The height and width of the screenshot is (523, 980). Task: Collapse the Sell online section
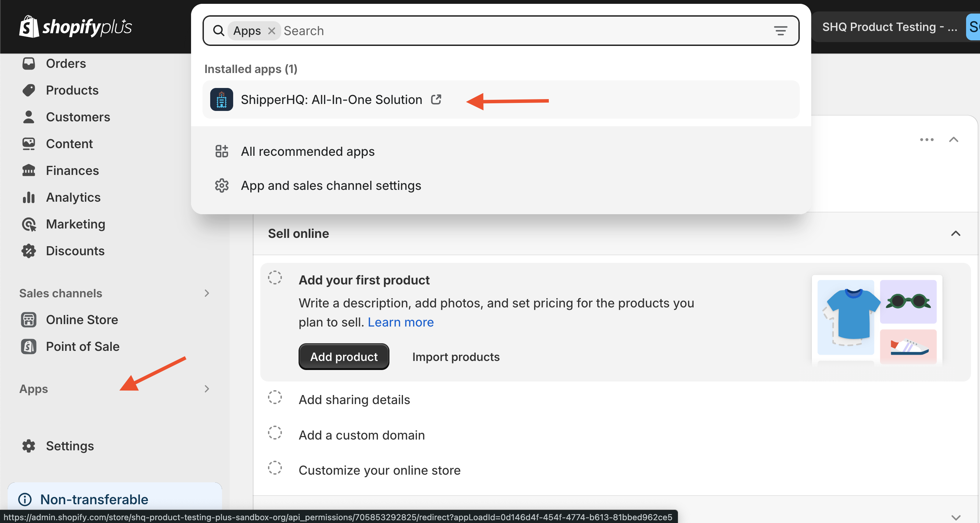click(x=955, y=233)
